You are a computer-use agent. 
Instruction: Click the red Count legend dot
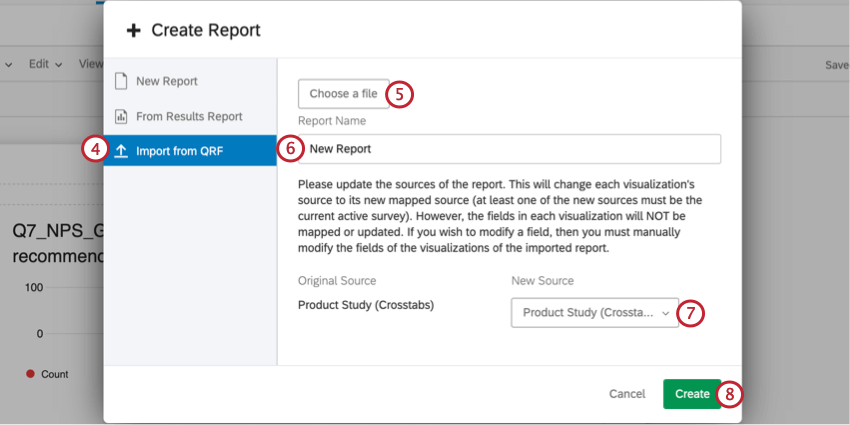[x=31, y=374]
